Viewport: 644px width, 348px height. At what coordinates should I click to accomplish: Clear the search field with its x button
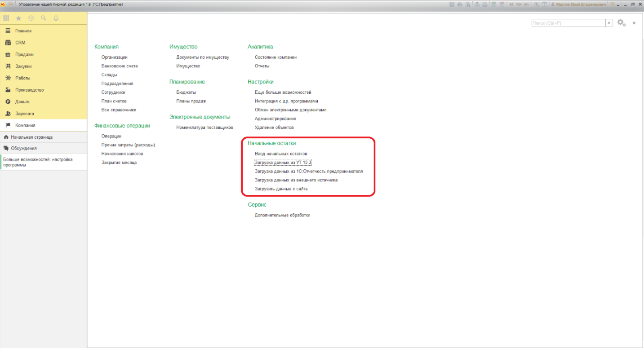[x=609, y=23]
